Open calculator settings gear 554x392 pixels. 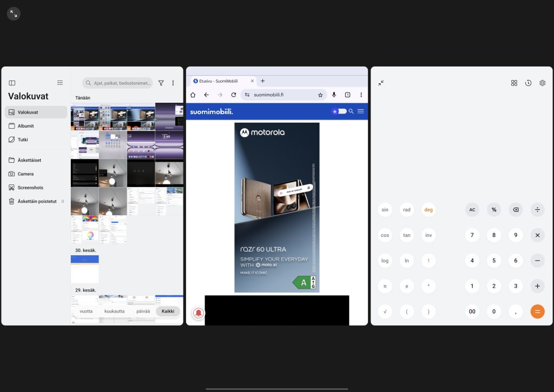point(542,83)
